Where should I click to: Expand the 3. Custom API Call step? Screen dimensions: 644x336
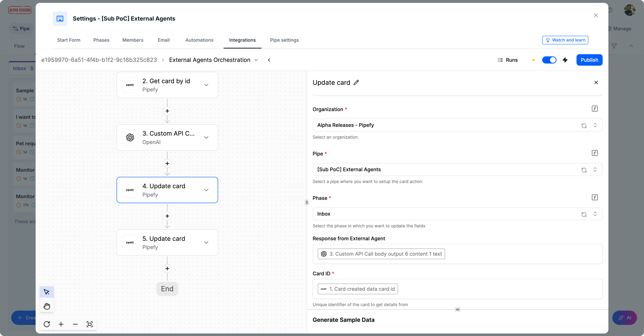(206, 137)
